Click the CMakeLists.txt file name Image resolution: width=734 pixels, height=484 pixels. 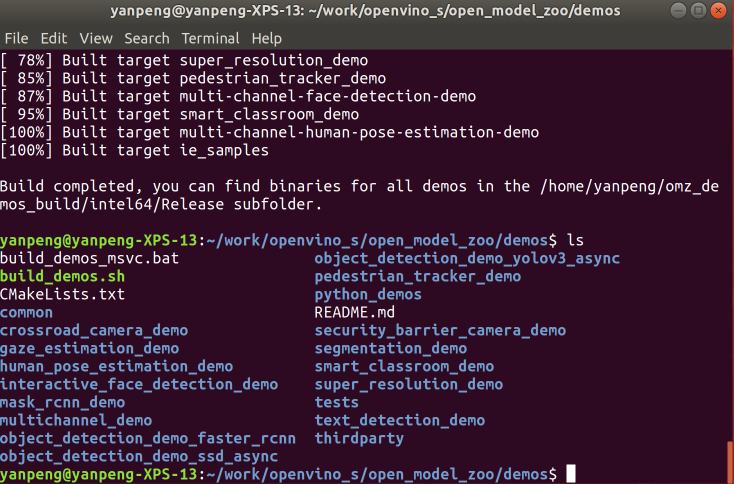63,294
